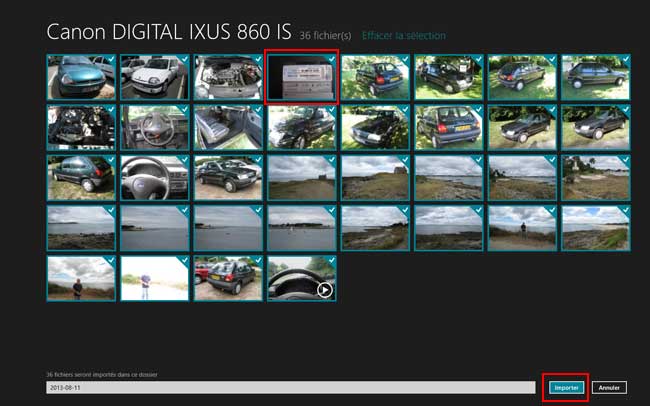Click the play icon on the video thumbnail
This screenshot has width=650, height=406.
[325, 290]
